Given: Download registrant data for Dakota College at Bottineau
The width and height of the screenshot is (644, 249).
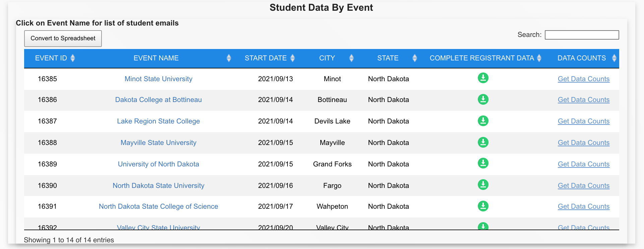Looking at the screenshot, I should [x=483, y=100].
